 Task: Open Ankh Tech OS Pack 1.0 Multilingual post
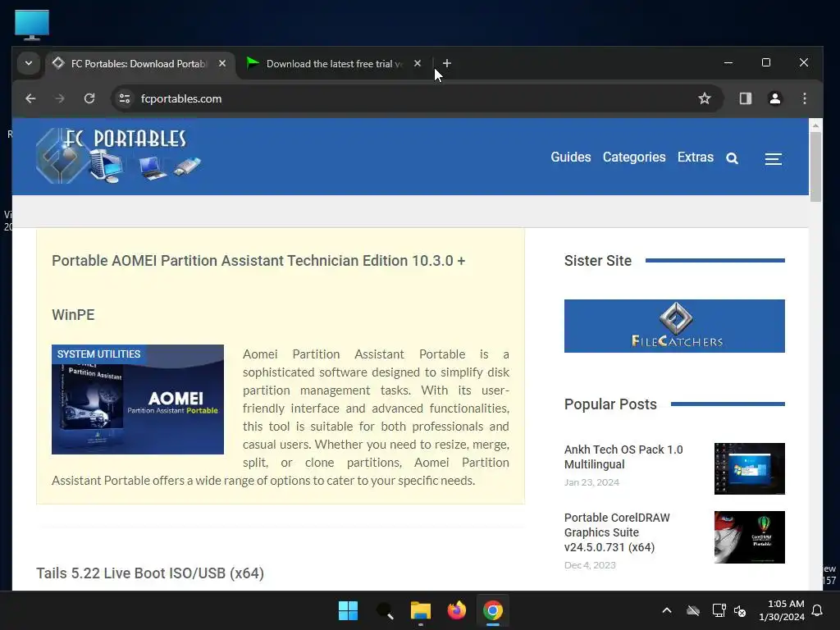(623, 457)
